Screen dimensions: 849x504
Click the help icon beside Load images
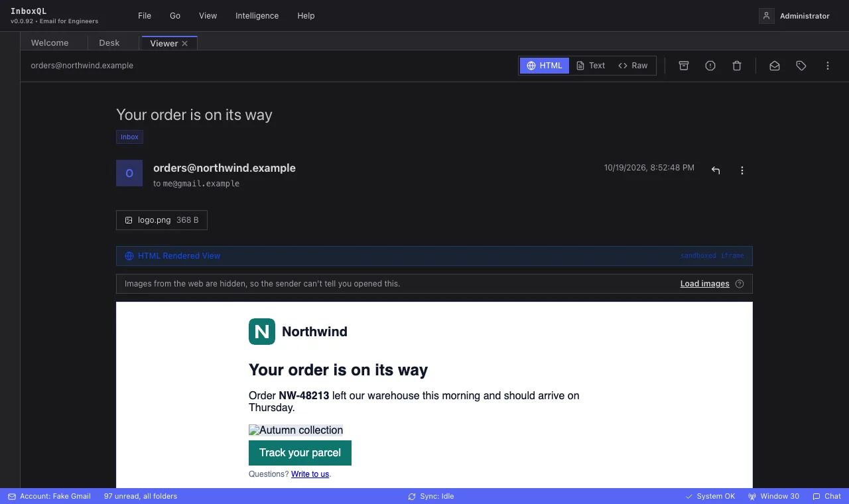[x=740, y=284]
